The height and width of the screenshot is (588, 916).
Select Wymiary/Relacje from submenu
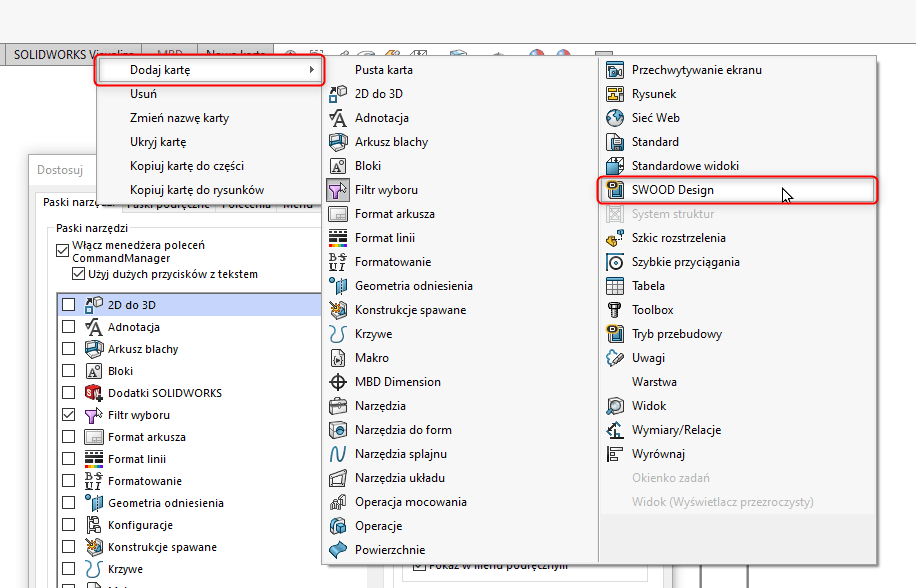coord(738,430)
